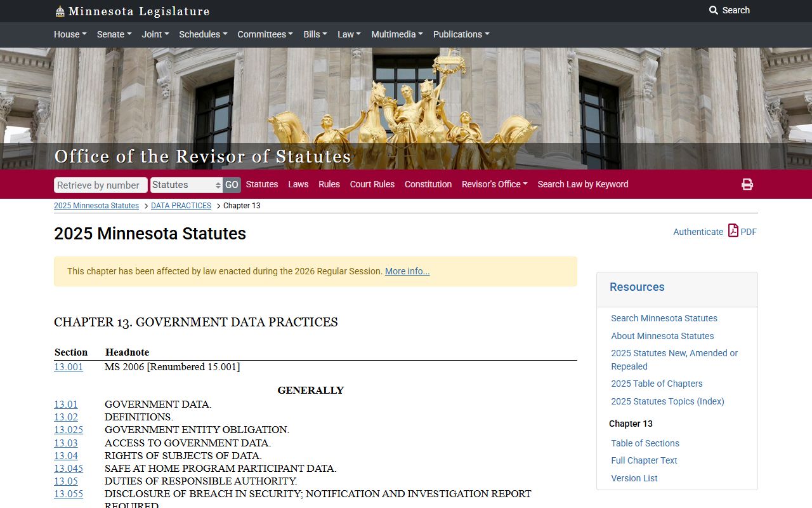
Task: Click the Minnesota Legislature header text
Action: [139, 11]
